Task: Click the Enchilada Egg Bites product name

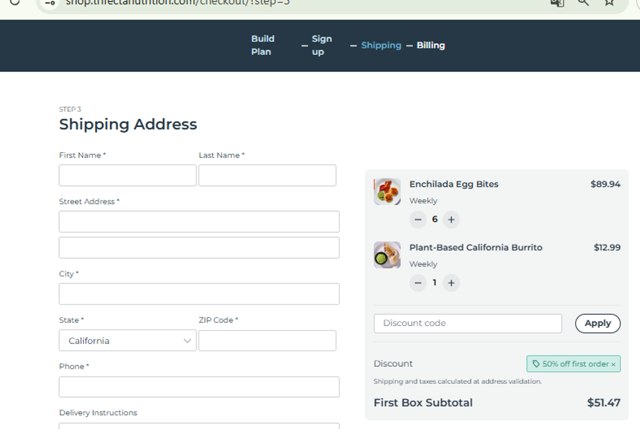Action: click(454, 184)
